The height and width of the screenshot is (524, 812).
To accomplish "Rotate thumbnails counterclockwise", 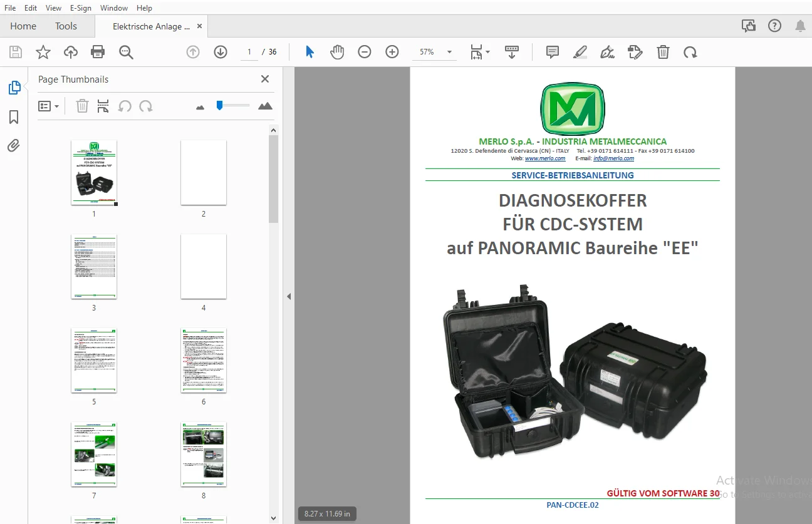I will (125, 106).
